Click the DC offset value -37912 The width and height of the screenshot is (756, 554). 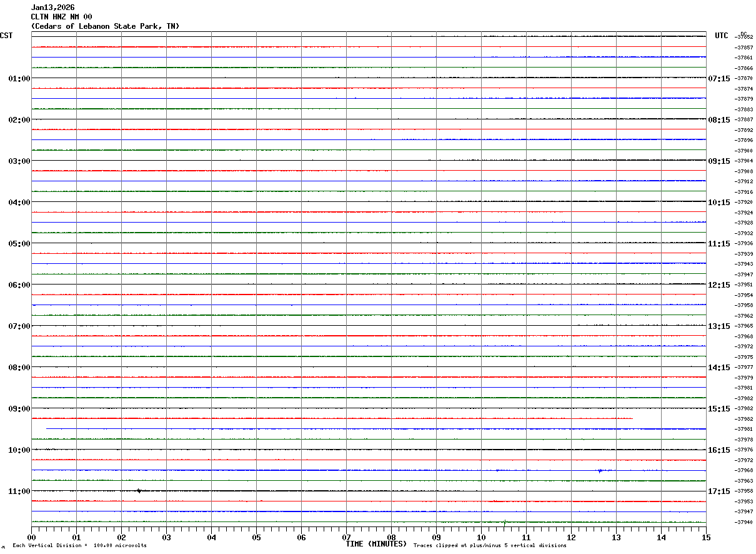pyautogui.click(x=744, y=181)
